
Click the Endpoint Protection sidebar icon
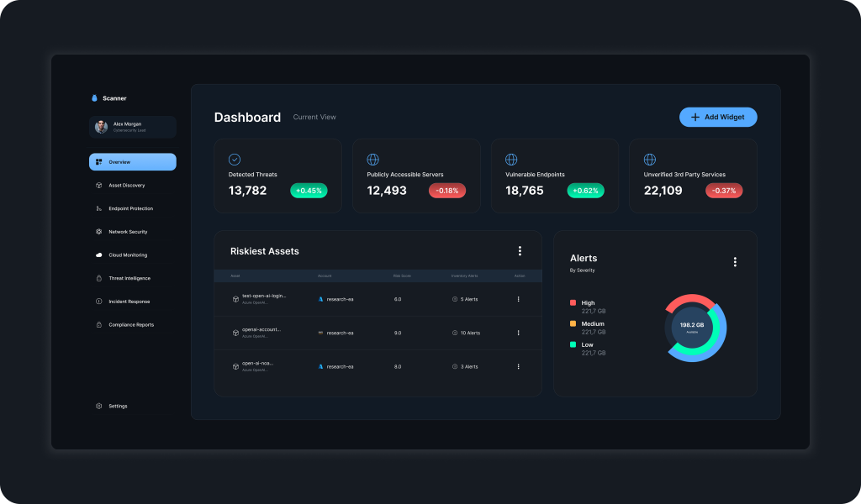click(x=98, y=208)
